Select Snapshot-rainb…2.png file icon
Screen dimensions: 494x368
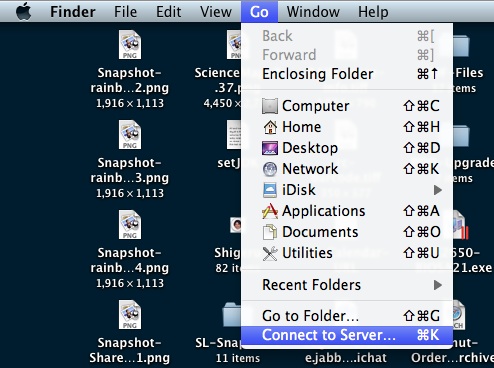(130, 45)
